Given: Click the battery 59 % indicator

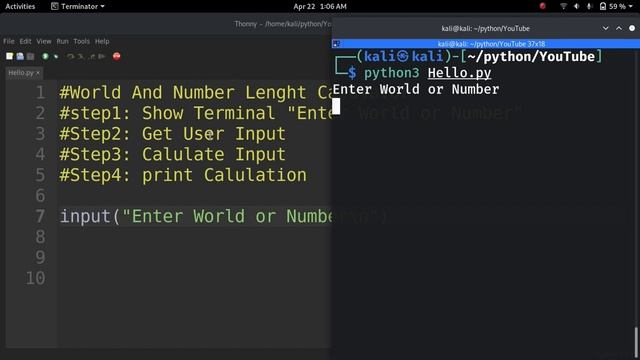Looking at the screenshot, I should pyautogui.click(x=613, y=6).
